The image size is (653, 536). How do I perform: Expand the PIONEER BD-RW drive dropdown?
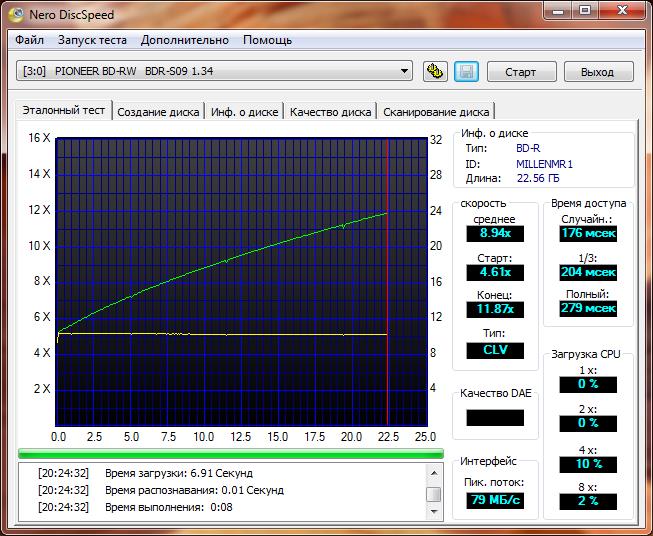pyautogui.click(x=404, y=71)
